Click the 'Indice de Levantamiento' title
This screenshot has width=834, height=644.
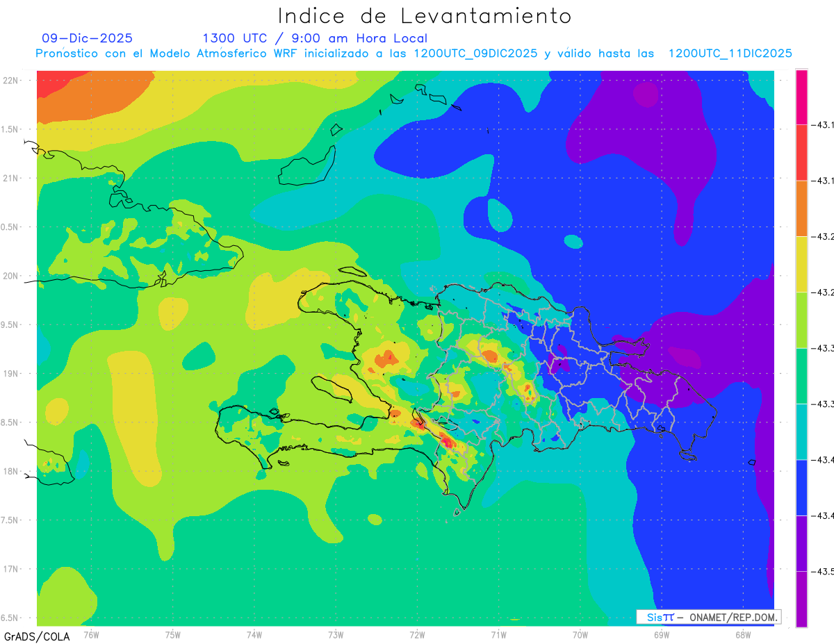pyautogui.click(x=425, y=15)
